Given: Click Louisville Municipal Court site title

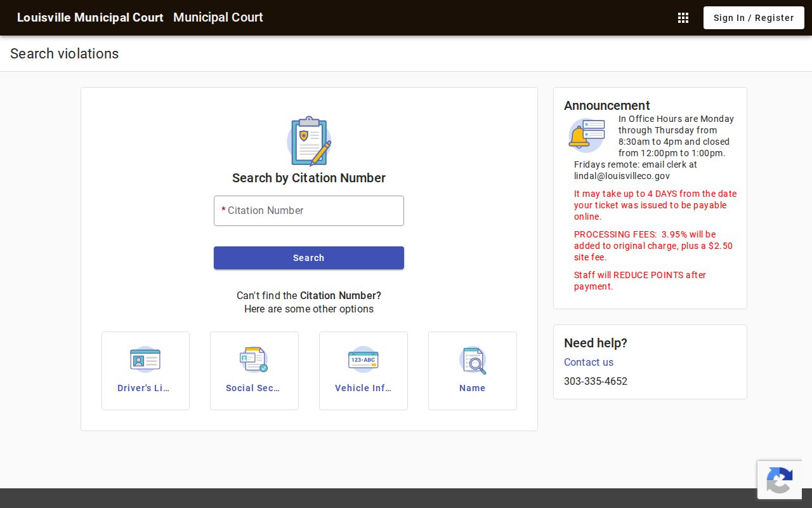Looking at the screenshot, I should [90, 18].
